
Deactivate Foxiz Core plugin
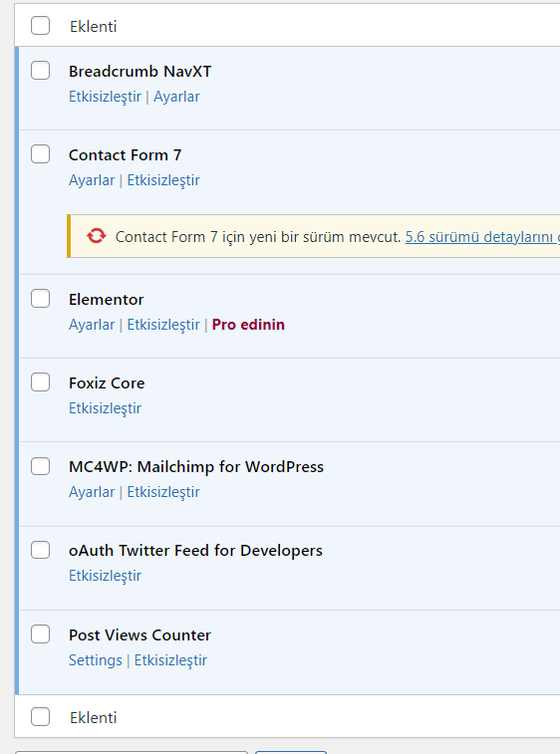105,408
